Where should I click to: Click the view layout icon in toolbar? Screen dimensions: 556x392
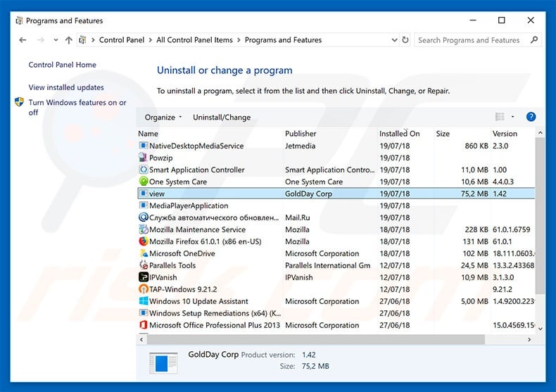click(500, 117)
